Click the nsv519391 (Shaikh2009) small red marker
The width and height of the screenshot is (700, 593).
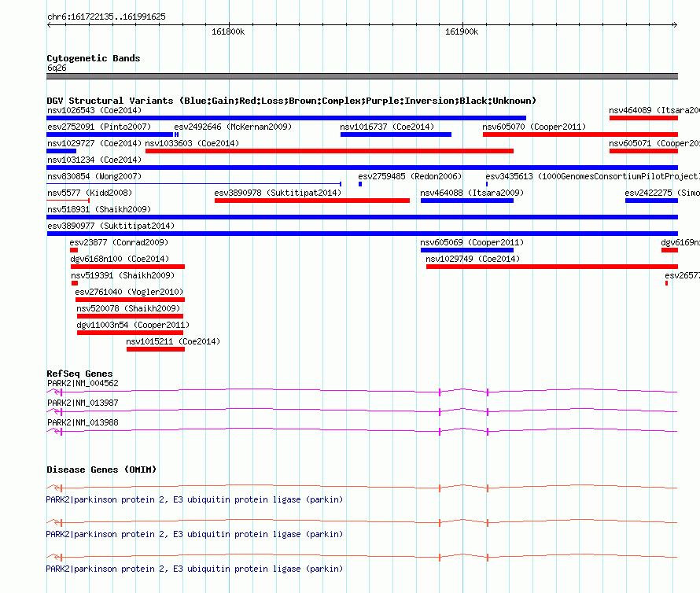click(x=75, y=284)
